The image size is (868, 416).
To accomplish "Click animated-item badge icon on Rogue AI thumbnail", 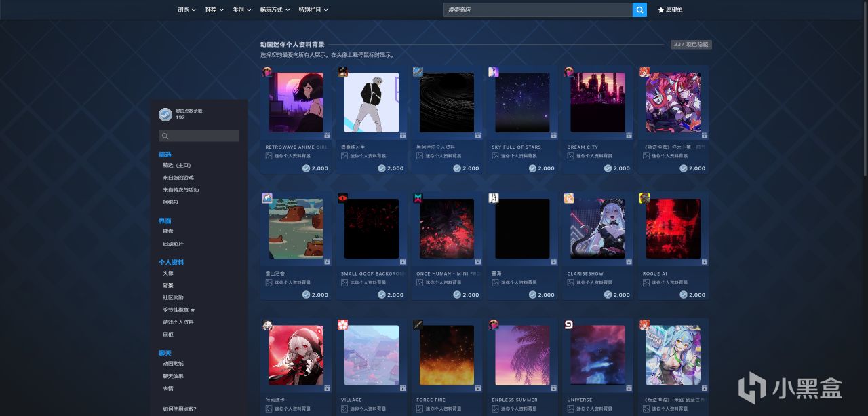I will pyautogui.click(x=705, y=262).
